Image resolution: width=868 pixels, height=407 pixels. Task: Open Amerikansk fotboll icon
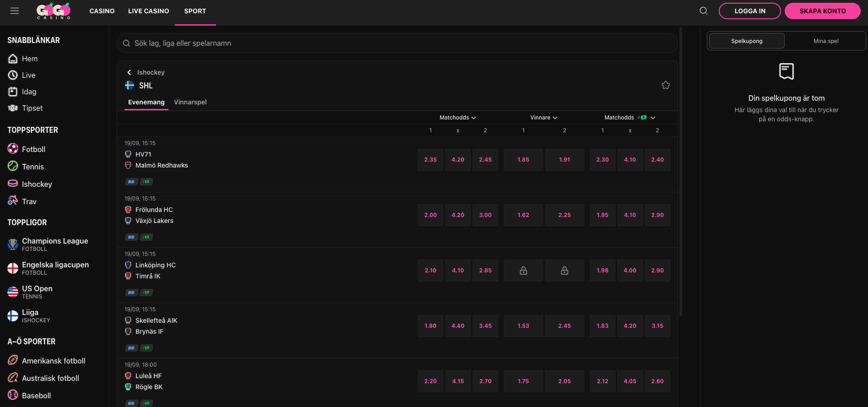(x=13, y=360)
